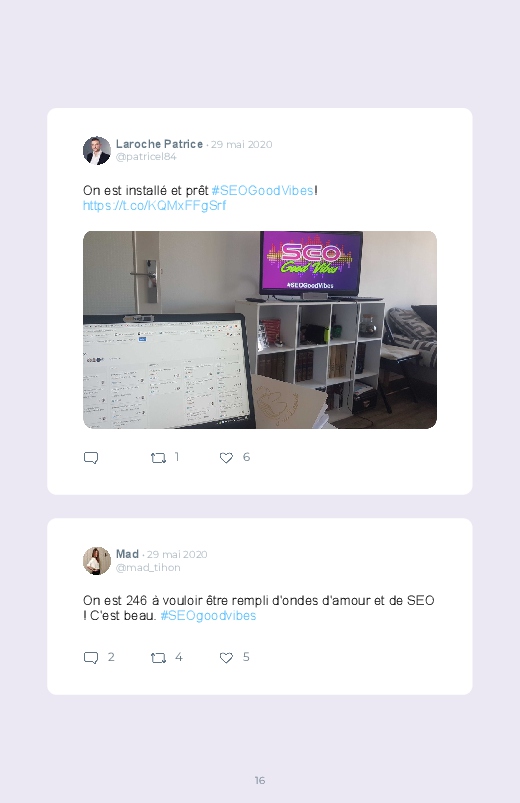This screenshot has width=520, height=803.
Task: Open Laroche Patrice's profile avatar
Action: 97,151
